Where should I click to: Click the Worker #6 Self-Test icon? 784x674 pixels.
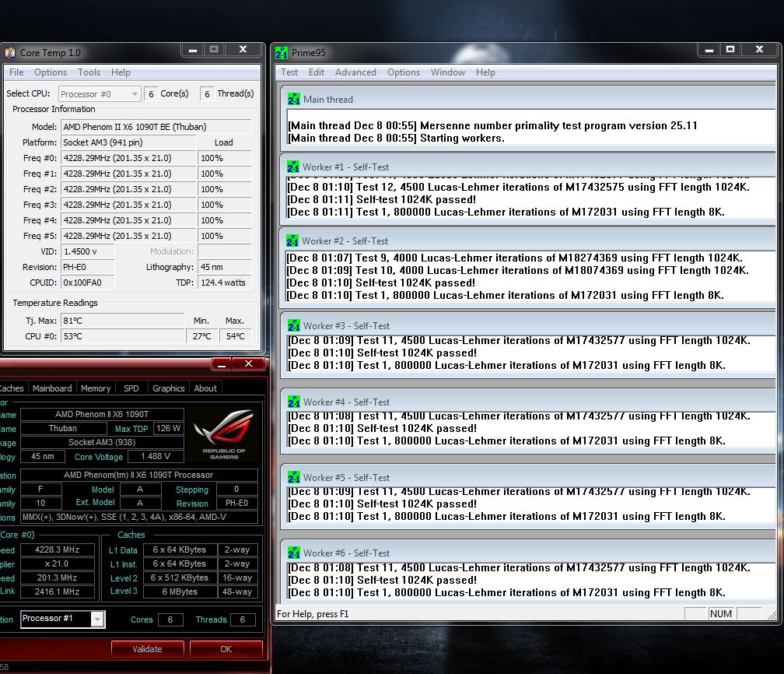click(x=294, y=553)
